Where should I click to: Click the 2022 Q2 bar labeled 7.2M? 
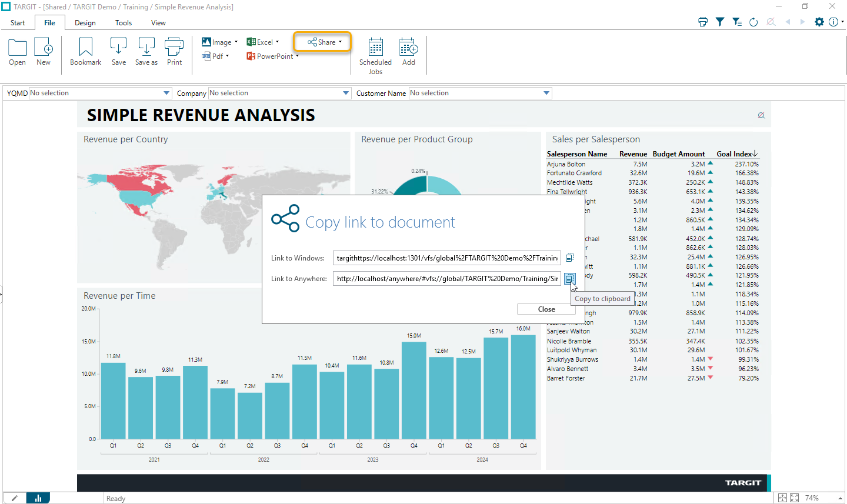pos(250,416)
